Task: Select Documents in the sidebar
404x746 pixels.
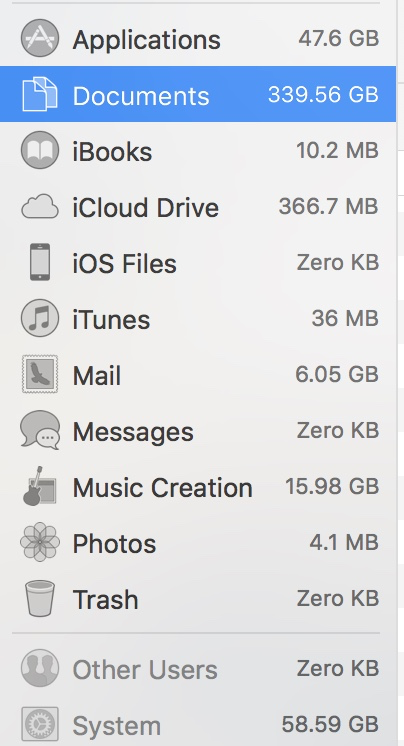Action: pyautogui.click(x=198, y=94)
